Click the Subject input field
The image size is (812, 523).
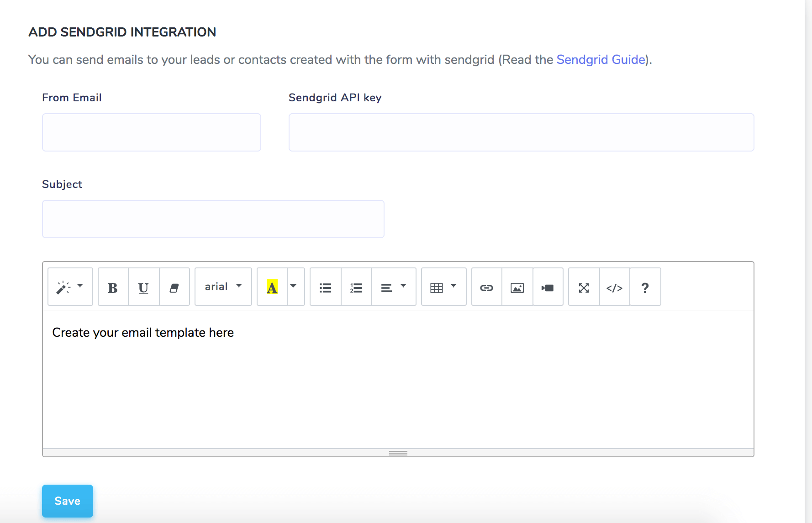[x=213, y=219]
